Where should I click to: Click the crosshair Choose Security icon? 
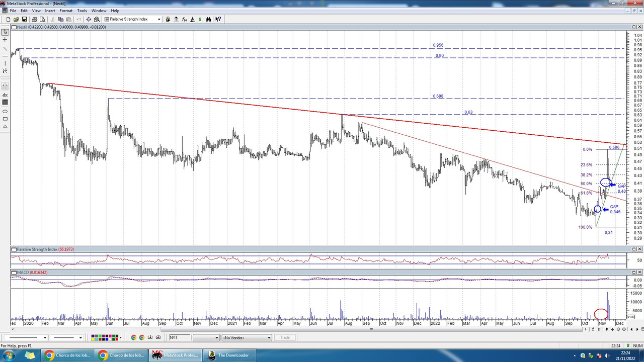click(89, 19)
